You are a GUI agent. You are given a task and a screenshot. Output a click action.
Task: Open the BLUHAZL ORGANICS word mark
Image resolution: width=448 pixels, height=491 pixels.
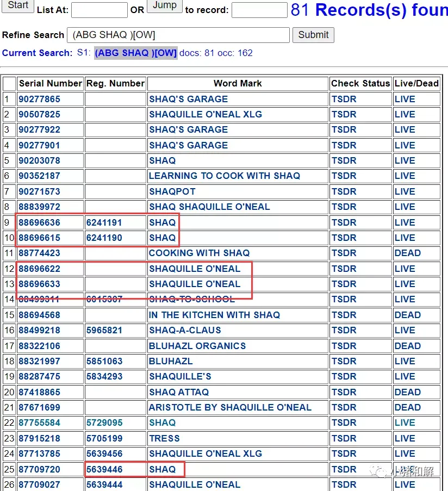pos(197,346)
